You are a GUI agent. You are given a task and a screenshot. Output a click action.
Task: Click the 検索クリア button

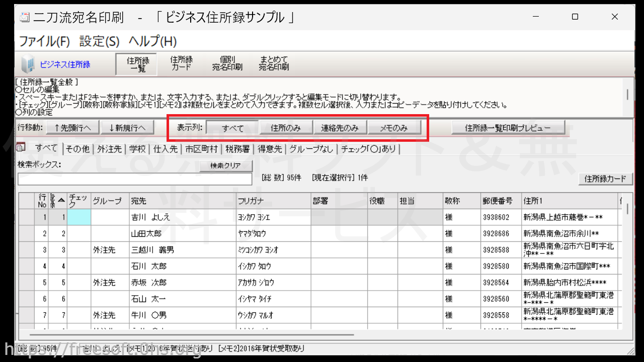[x=225, y=166]
